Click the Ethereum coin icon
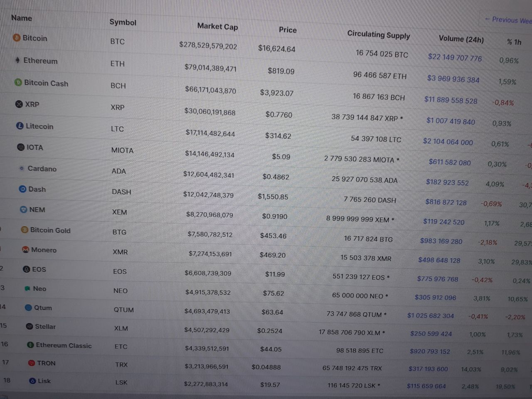 click(x=17, y=60)
